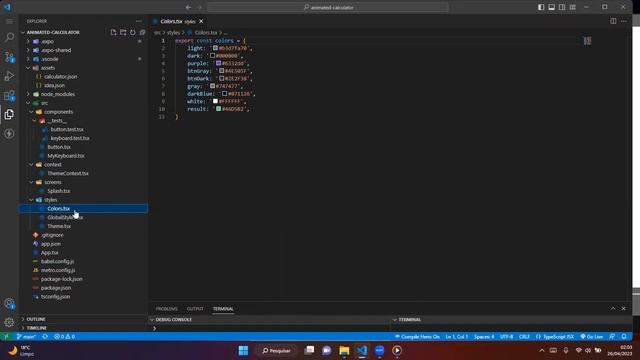Viewport: 640px width, 360px height.
Task: Switch to the Output panel tab
Action: (195, 309)
